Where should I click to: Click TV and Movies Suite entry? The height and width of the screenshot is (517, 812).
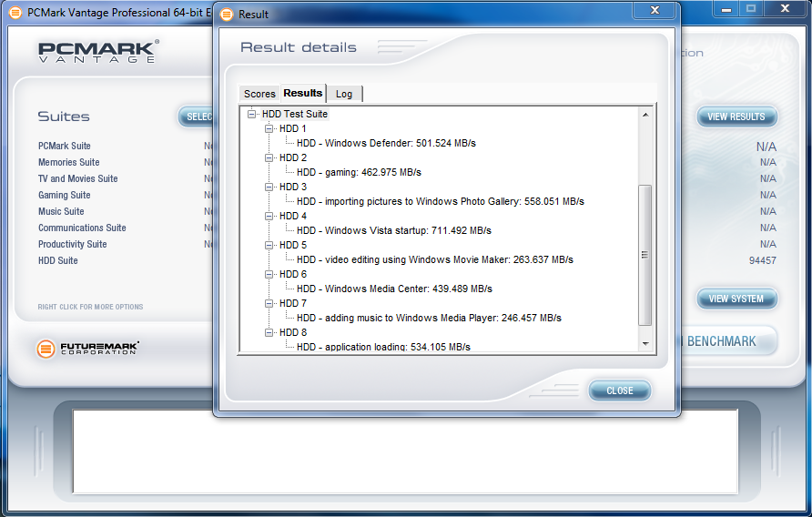point(77,178)
